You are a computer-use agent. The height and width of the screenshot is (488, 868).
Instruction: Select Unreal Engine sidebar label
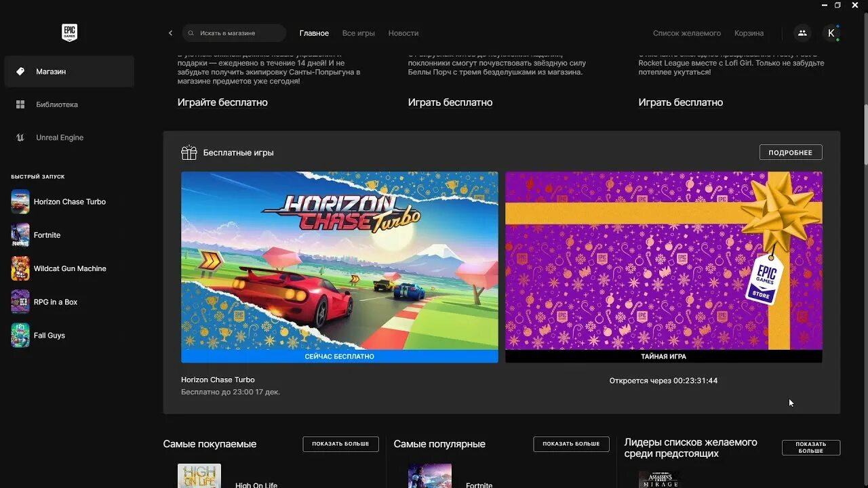click(x=60, y=138)
